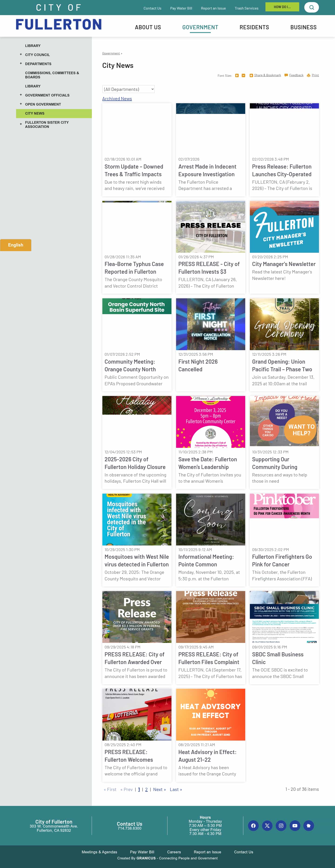
Task: Open 'Mosquitoes with West Nile virus' article title
Action: click(x=137, y=561)
